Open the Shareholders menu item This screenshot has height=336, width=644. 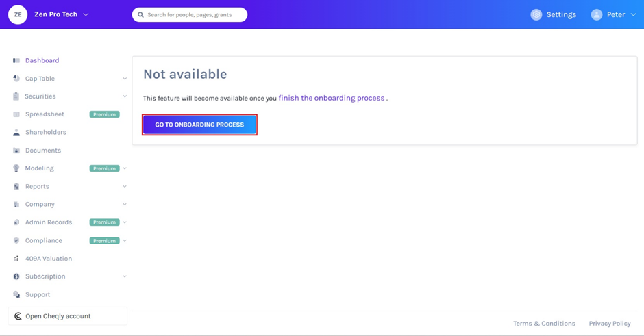click(x=46, y=132)
